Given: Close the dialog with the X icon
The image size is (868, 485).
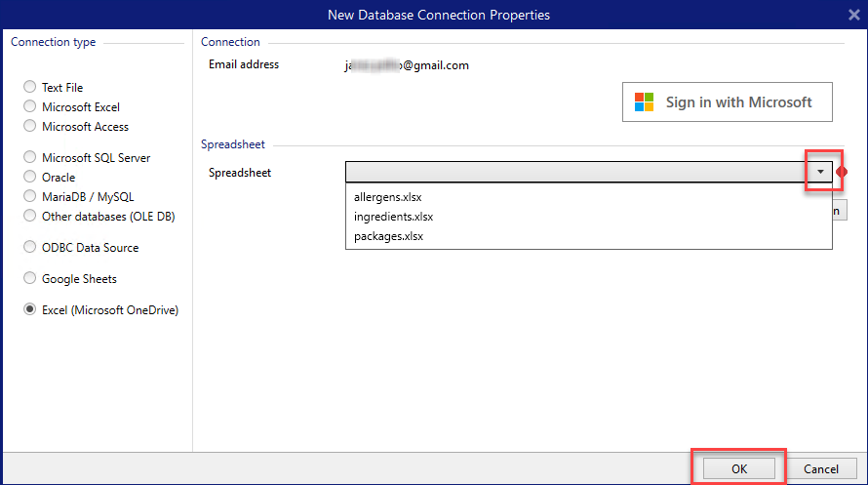Looking at the screenshot, I should [x=854, y=15].
